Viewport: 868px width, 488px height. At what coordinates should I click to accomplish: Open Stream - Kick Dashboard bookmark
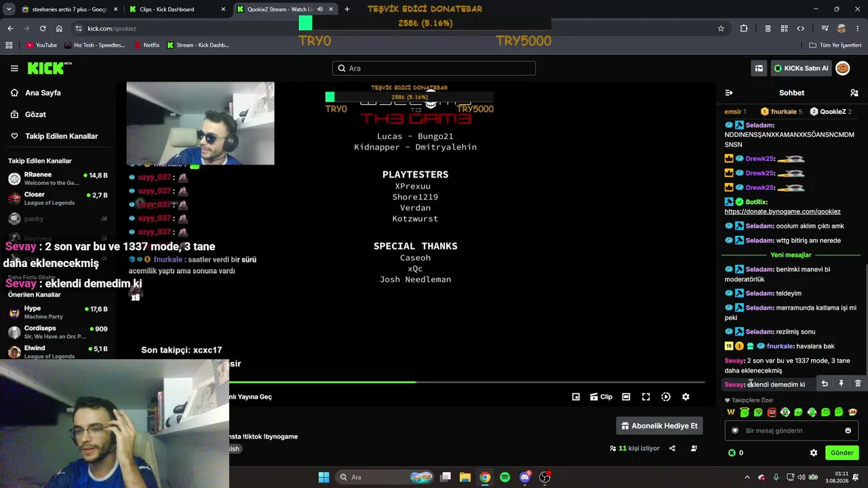point(198,45)
